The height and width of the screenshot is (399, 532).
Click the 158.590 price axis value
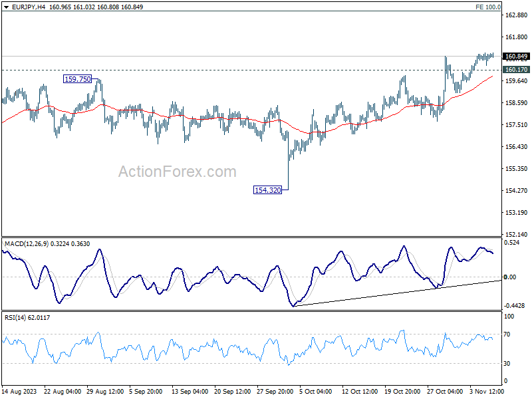tap(517, 103)
